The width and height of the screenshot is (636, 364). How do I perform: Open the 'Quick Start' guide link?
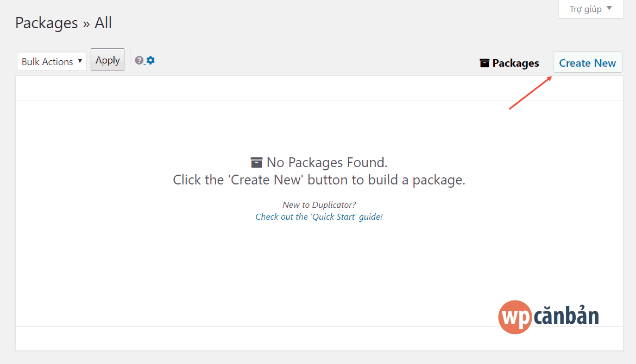(319, 216)
